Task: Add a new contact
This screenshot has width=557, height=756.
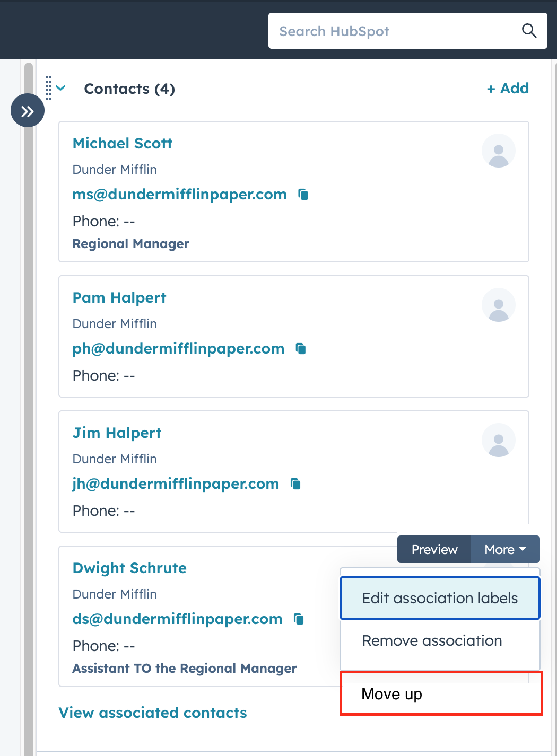Action: 507,88
